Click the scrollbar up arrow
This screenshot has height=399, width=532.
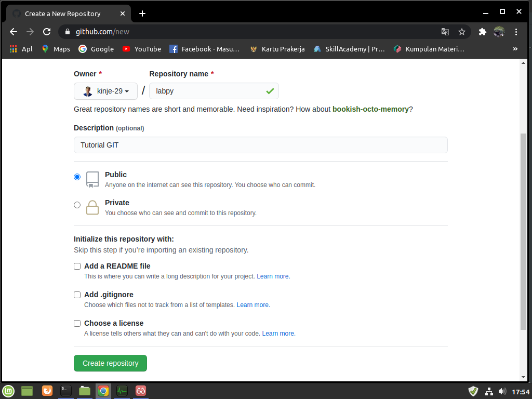point(524,63)
